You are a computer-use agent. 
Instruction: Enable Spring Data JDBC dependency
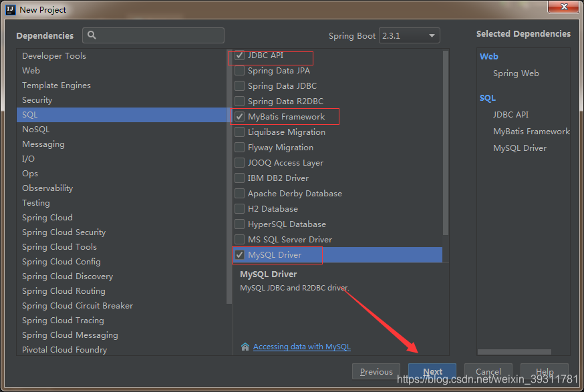click(x=239, y=86)
